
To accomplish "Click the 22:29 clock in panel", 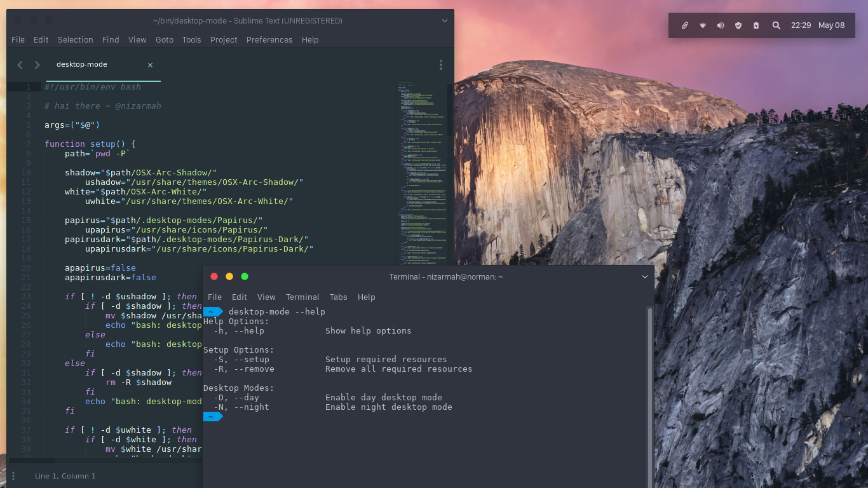I will pos(801,25).
